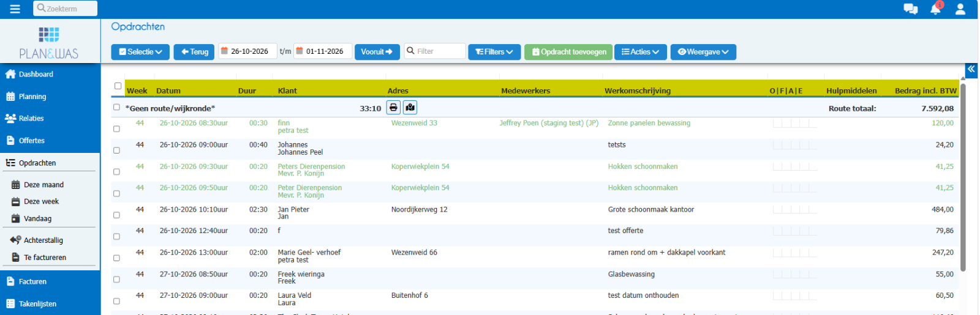Sort by Klant column header

coord(287,91)
